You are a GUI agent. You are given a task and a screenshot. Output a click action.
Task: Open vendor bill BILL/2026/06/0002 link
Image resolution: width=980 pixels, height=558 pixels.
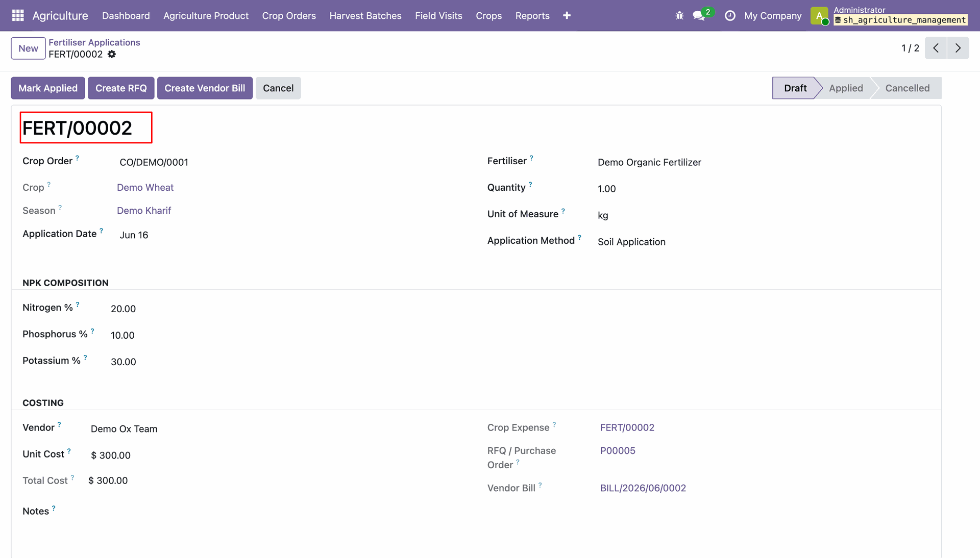[643, 488]
